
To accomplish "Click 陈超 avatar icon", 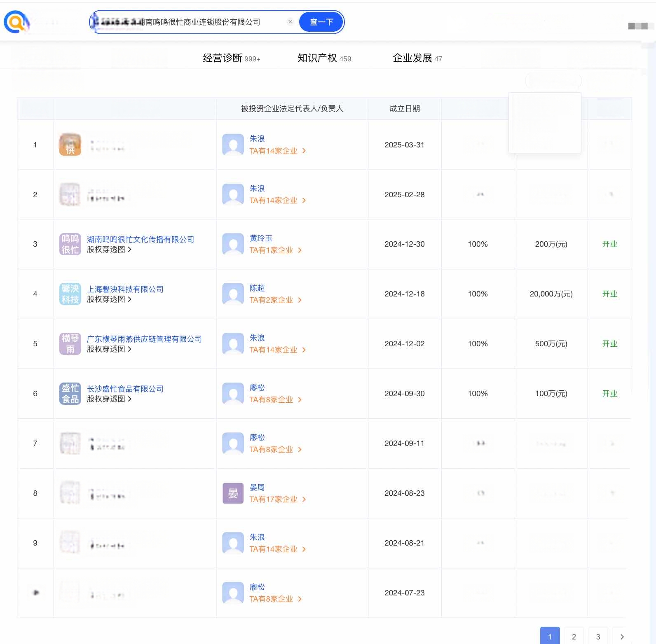I will pyautogui.click(x=233, y=294).
